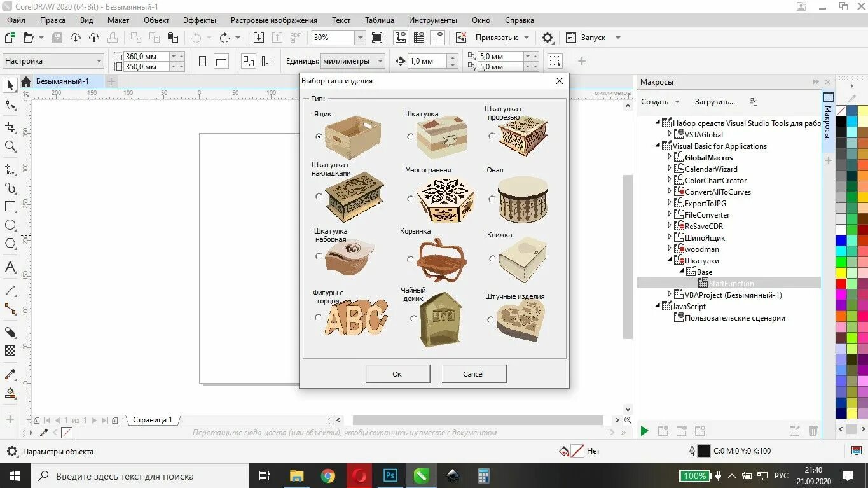The image size is (868, 488).
Task: Set landscape page orientation
Action: click(221, 61)
